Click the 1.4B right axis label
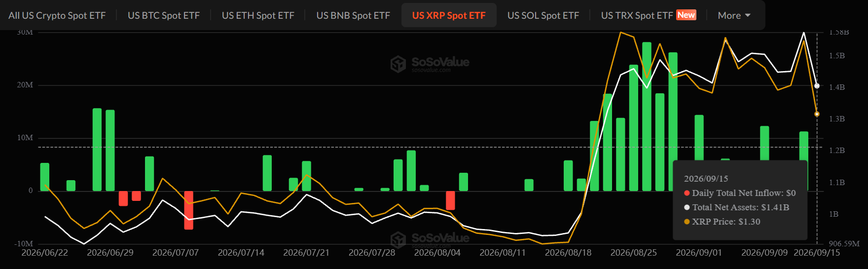 837,87
